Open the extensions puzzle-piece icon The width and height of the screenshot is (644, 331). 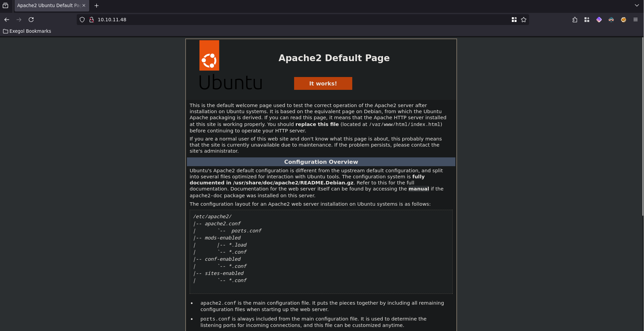point(575,20)
